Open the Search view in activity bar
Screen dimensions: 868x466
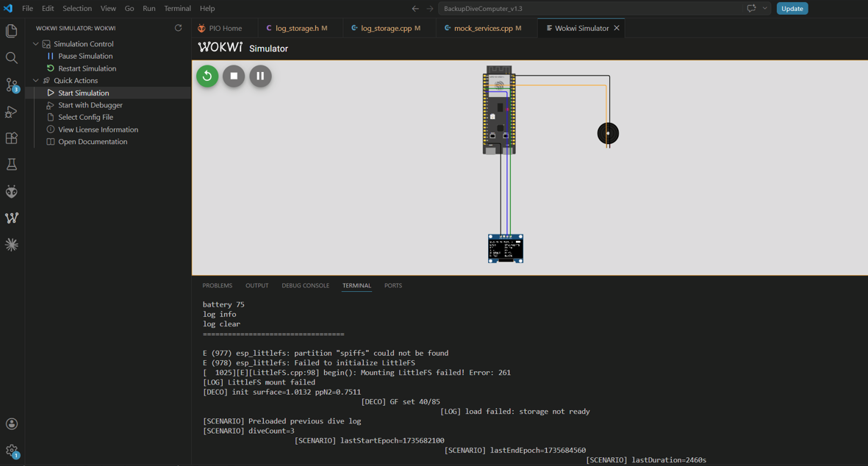[x=12, y=57]
